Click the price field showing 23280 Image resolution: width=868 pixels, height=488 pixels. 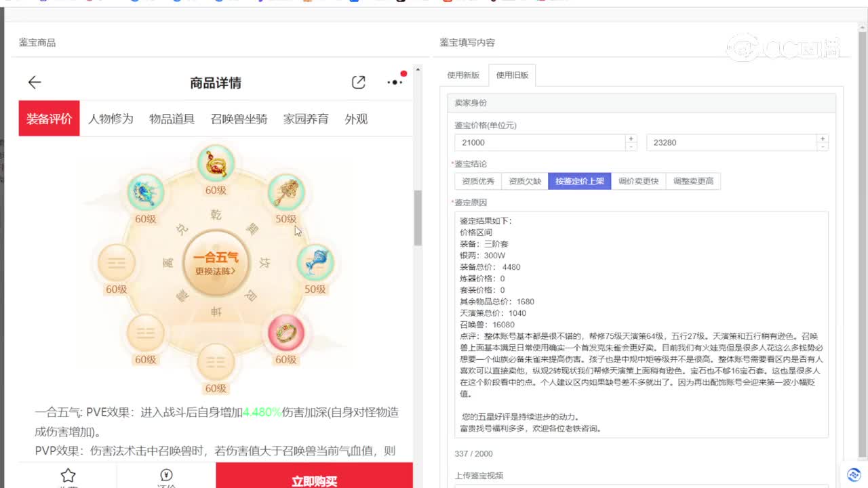pyautogui.click(x=731, y=142)
